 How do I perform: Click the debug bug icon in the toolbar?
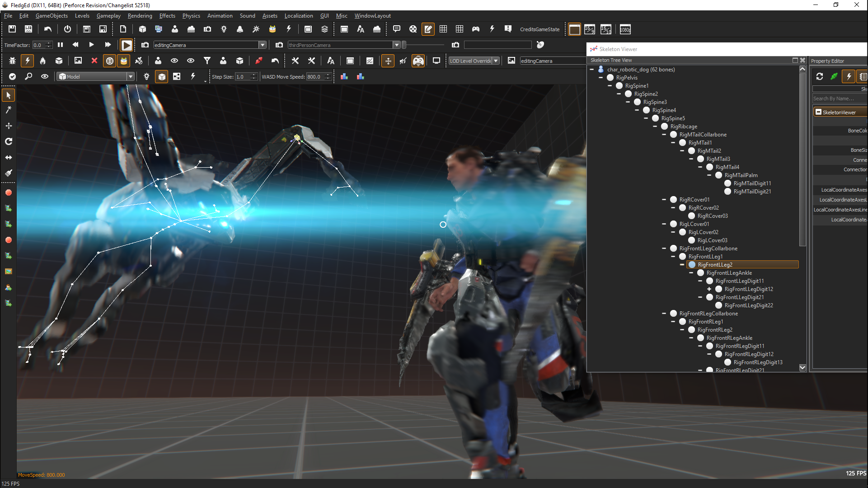click(x=12, y=61)
